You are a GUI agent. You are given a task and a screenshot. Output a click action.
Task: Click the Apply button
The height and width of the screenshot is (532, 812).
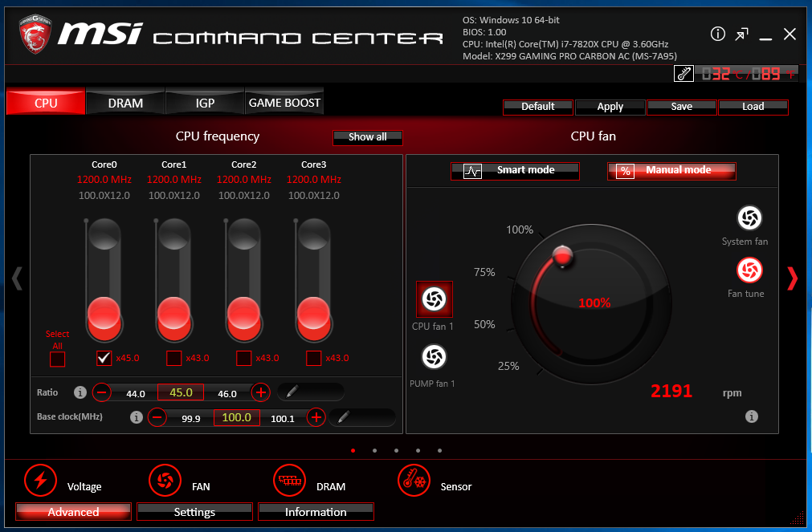[610, 108]
